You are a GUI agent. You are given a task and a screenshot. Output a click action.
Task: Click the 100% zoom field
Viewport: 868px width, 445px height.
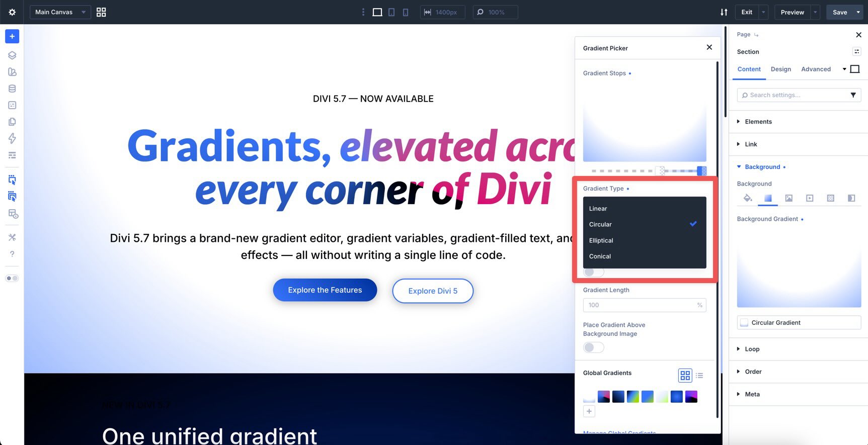tap(495, 12)
